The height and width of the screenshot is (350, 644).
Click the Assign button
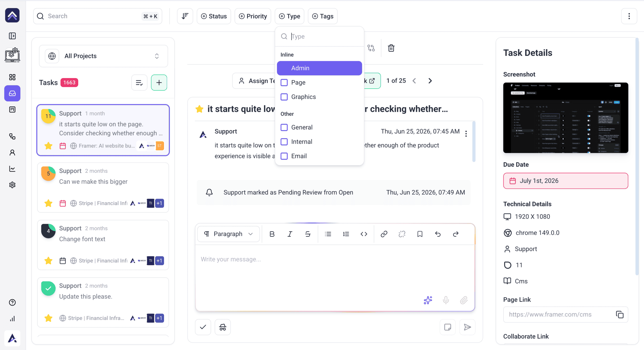(254, 81)
